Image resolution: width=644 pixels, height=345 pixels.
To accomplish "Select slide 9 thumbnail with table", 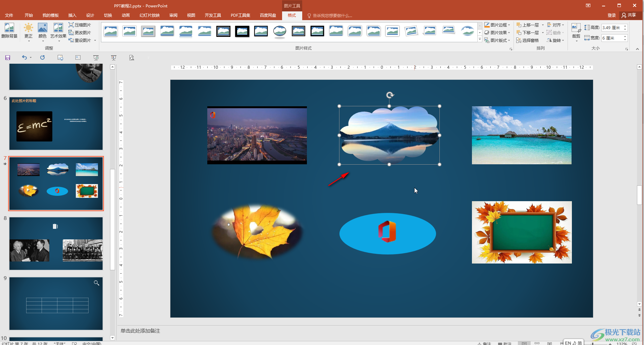I will tap(56, 303).
